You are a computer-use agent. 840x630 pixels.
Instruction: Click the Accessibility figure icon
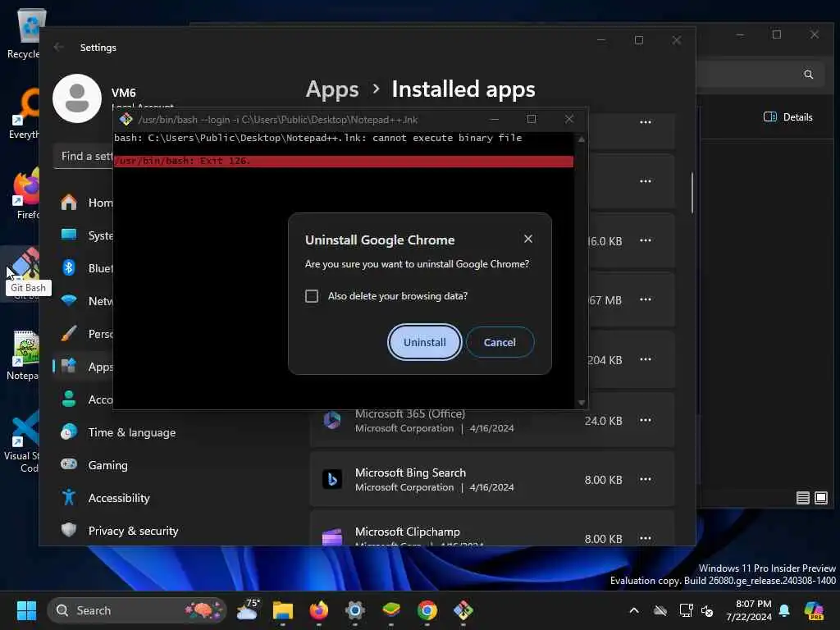point(69,497)
